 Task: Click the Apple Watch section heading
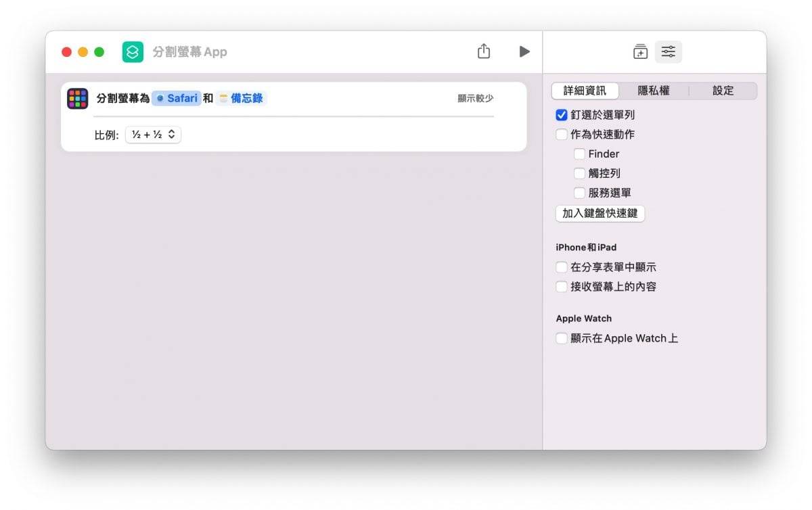pos(583,319)
